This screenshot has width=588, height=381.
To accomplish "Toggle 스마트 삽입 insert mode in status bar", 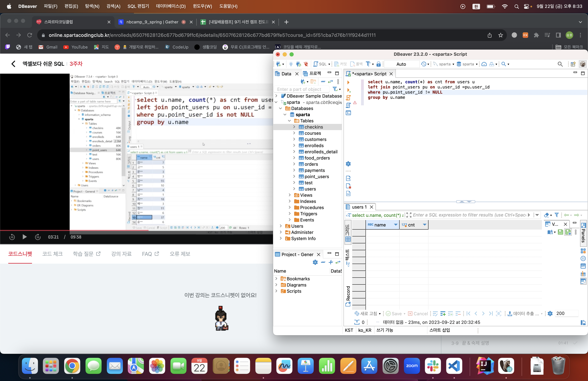I will pyautogui.click(x=439, y=330).
